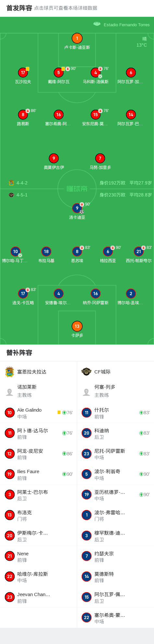Viewport: 154px width, 644px height.
Task: Open coach 诺加莱斯 profile
Action: 39,391
